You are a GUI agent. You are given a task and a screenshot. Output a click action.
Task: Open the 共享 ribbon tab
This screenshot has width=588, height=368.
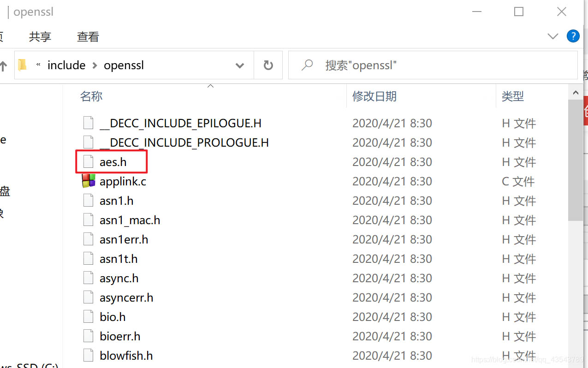[40, 36]
